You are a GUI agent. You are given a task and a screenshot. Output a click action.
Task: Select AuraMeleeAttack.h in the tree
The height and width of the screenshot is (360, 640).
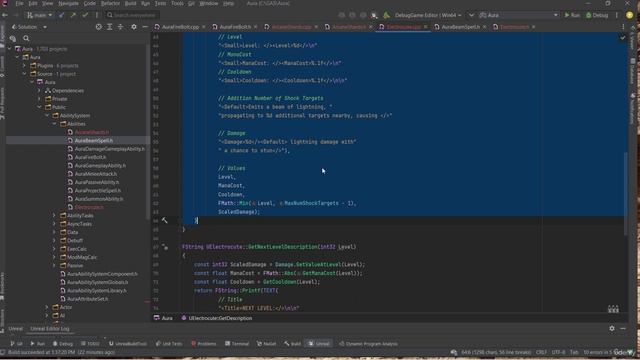pyautogui.click(x=96, y=174)
